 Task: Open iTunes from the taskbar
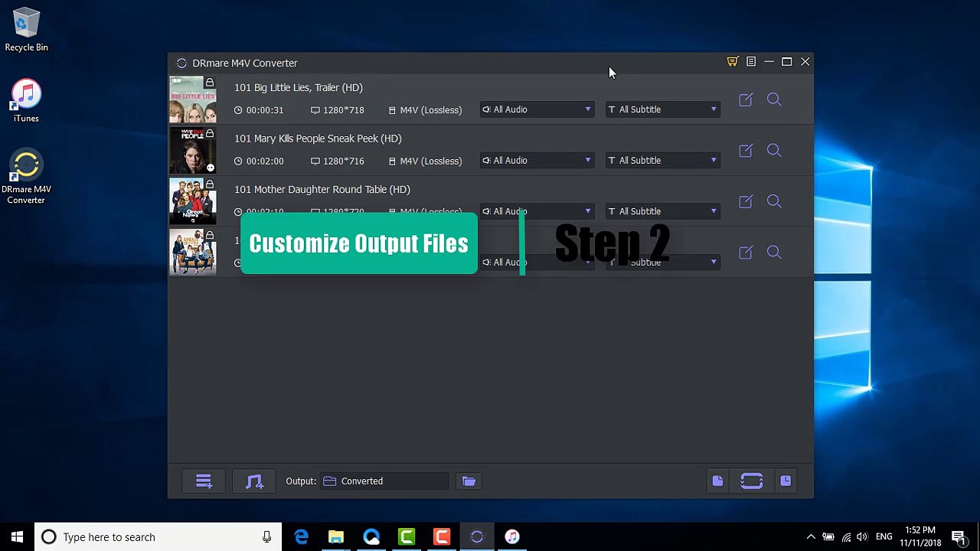[x=512, y=537]
